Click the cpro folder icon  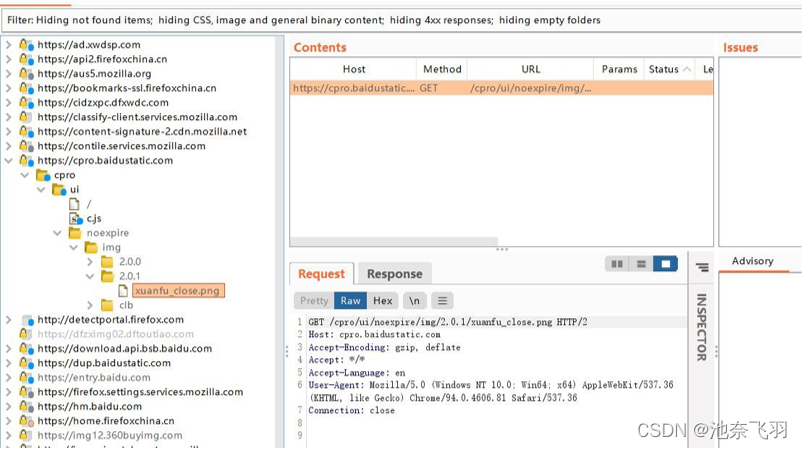(x=43, y=175)
